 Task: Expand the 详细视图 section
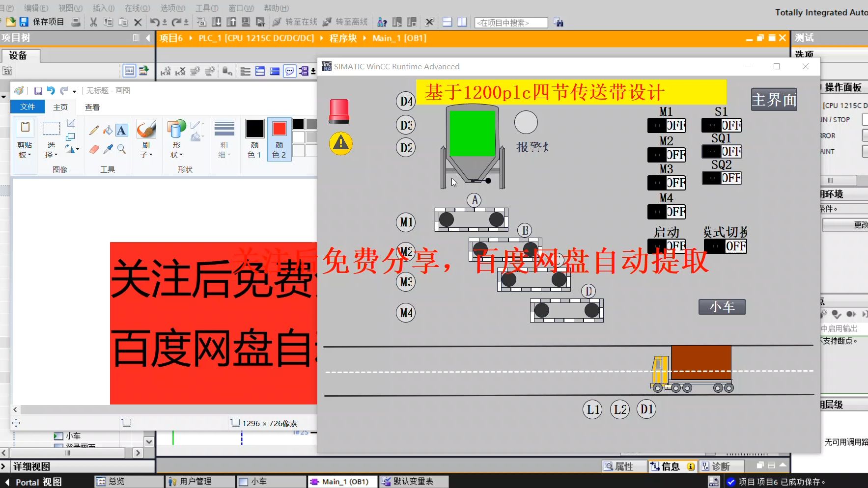click(x=3, y=466)
